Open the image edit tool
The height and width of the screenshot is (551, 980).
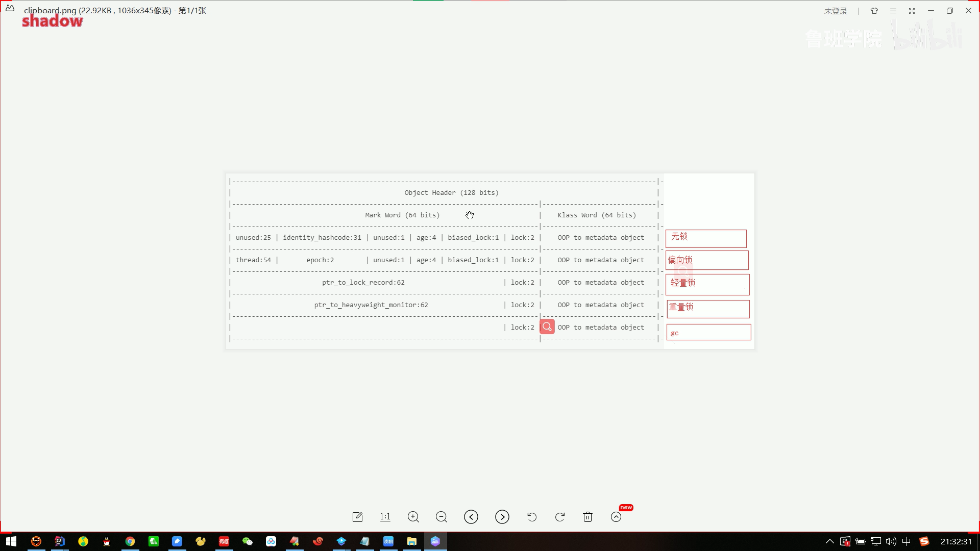pos(357,517)
